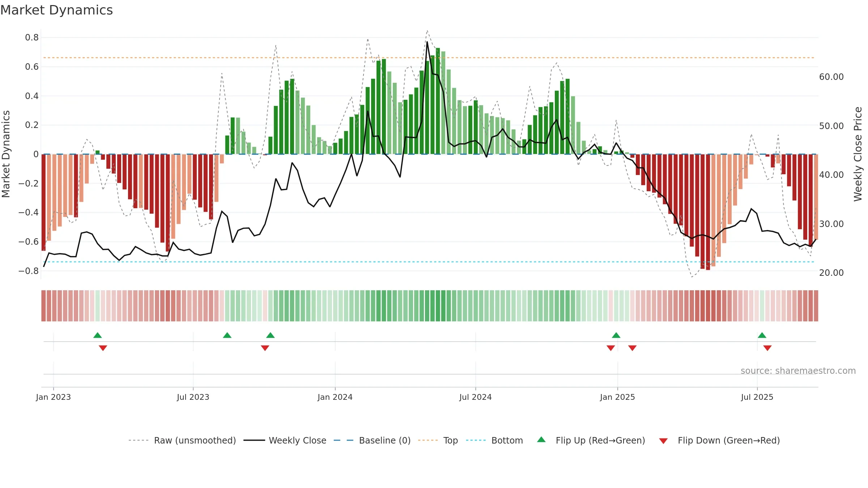Toggle the Weekly Close legend entry
Viewport: 868px width, 488px height.
coord(285,440)
